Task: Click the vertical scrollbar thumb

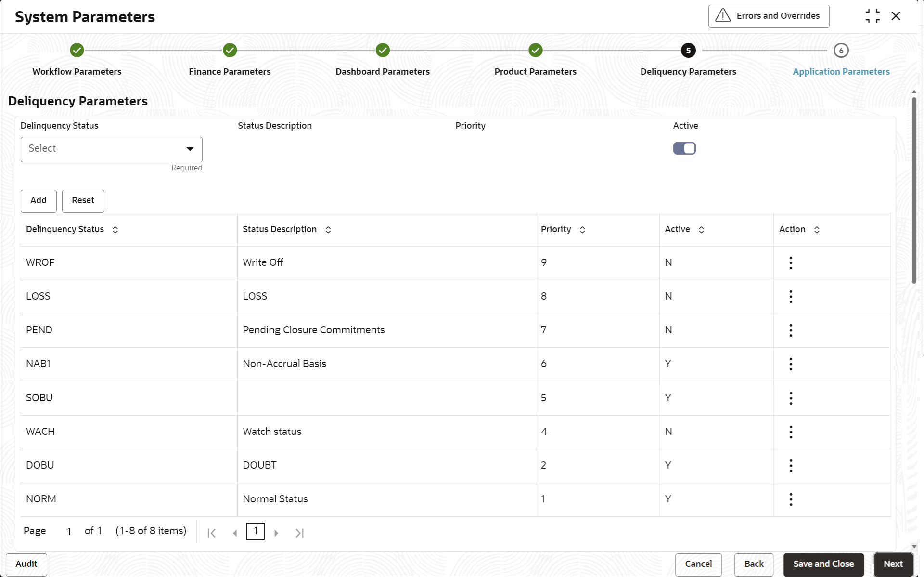Action: tap(914, 190)
